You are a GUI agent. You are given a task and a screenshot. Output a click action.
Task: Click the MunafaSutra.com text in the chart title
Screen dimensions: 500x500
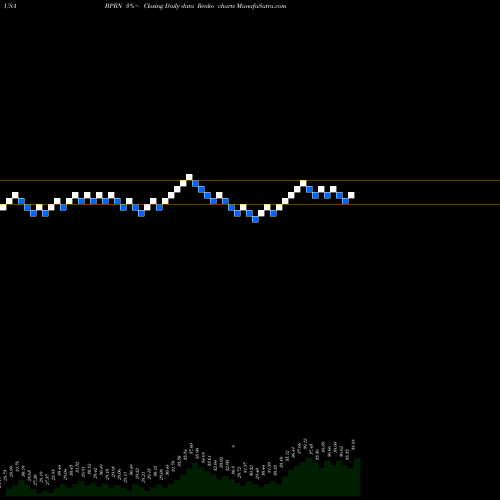(261, 6)
